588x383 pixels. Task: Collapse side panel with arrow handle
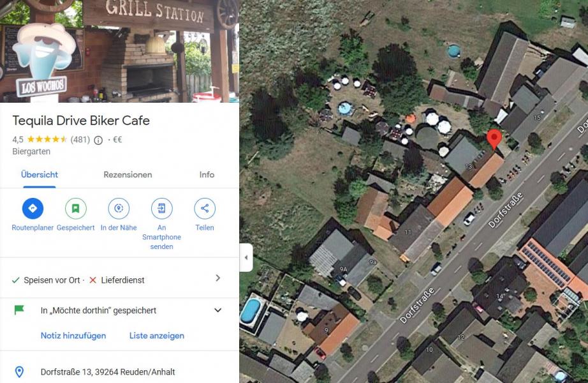pos(246,258)
